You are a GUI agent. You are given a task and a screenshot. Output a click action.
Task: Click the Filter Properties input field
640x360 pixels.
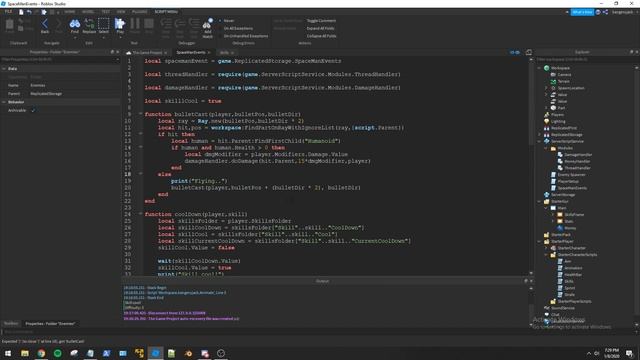(60, 60)
